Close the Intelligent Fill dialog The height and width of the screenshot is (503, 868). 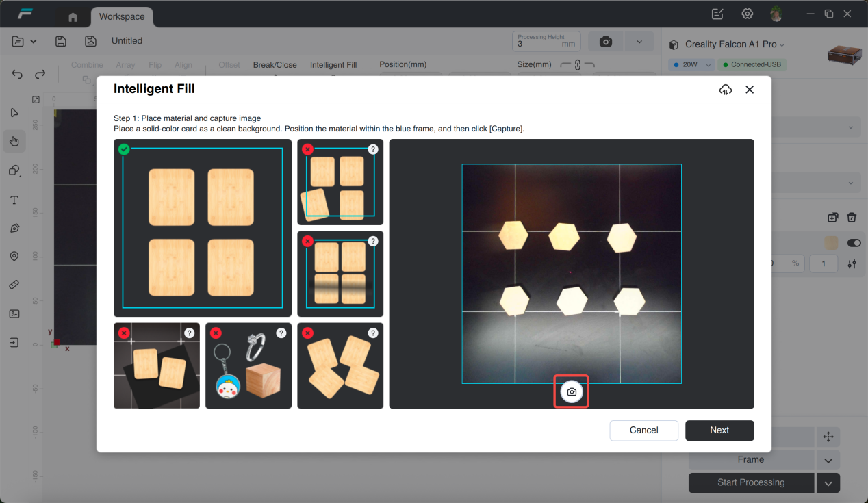(750, 90)
